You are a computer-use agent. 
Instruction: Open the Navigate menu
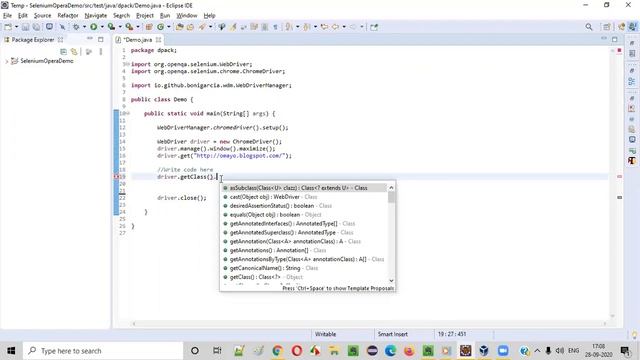click(96, 16)
